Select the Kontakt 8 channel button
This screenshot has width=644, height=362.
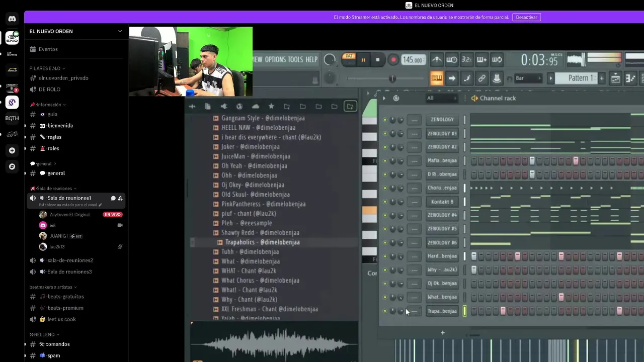pos(442,202)
